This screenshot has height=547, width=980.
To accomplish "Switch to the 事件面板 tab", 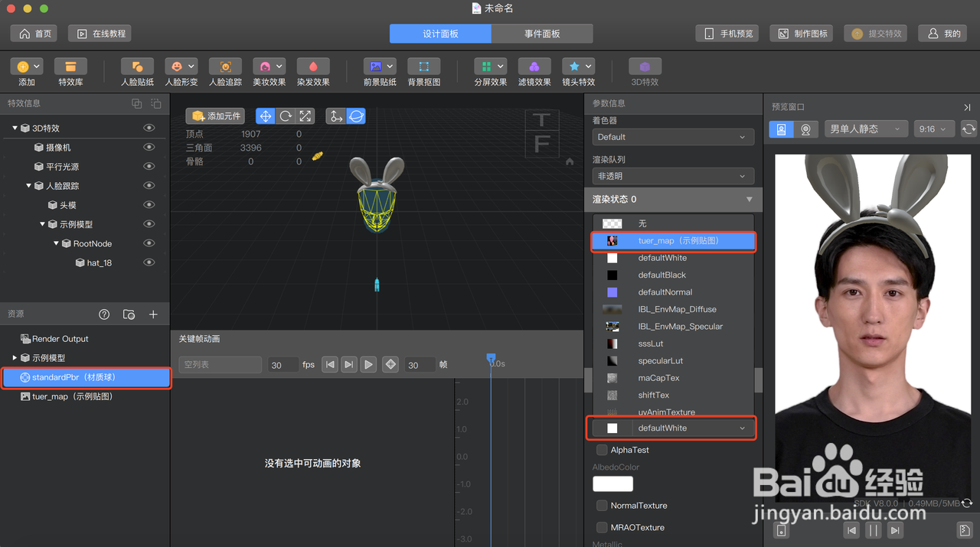I will (x=542, y=34).
